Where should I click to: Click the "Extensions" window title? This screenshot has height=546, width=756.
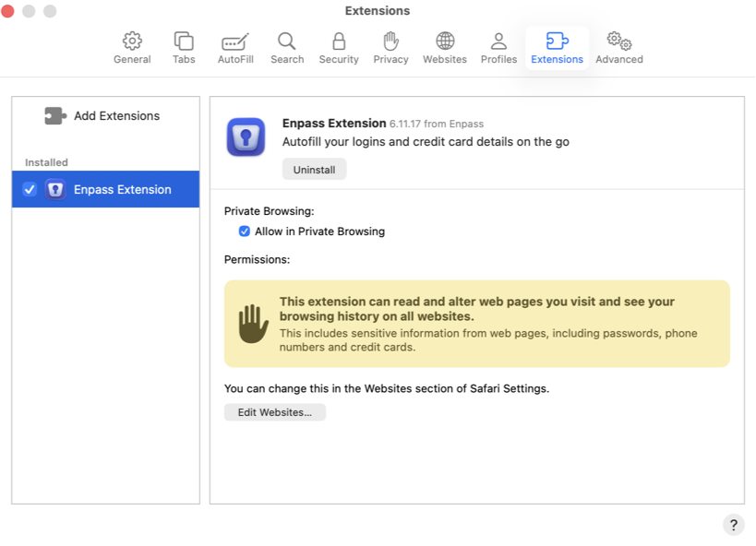pyautogui.click(x=378, y=10)
